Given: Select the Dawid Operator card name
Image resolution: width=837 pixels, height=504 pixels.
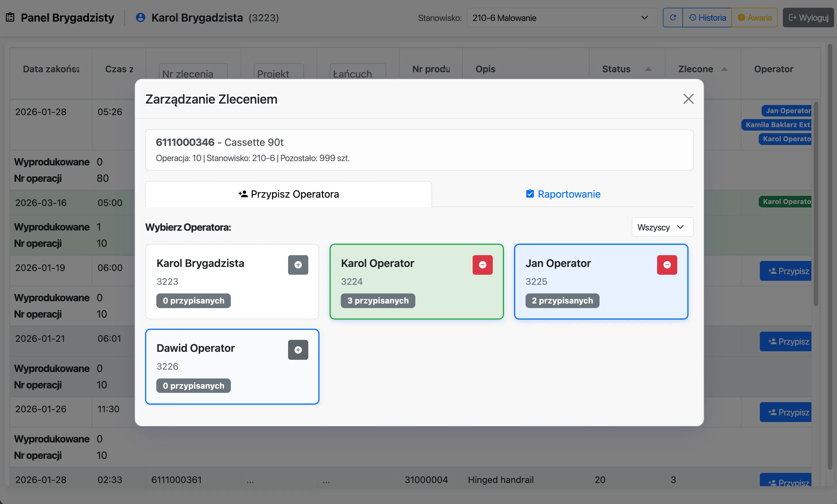Looking at the screenshot, I should [x=195, y=348].
